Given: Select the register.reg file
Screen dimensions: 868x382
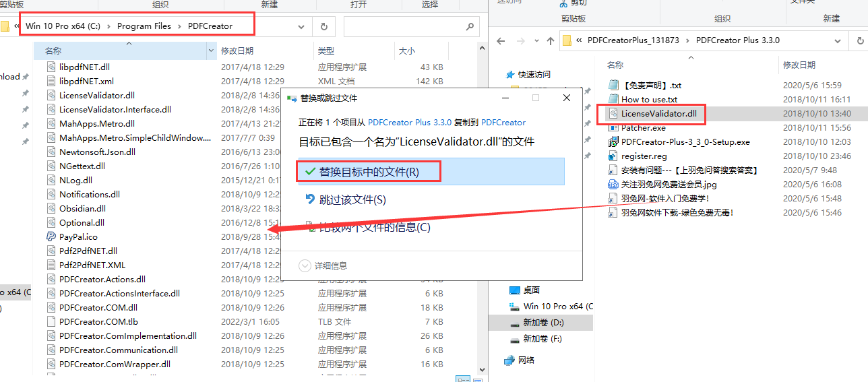Looking at the screenshot, I should [x=644, y=156].
